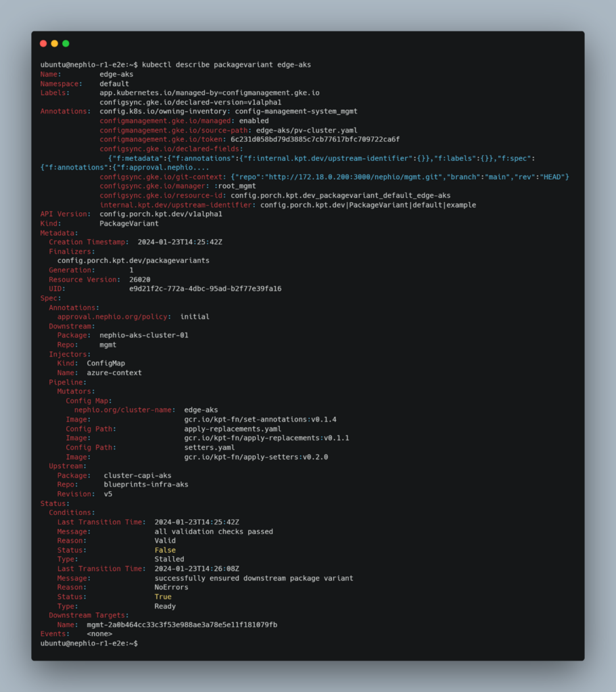The height and width of the screenshot is (692, 616).
Task: Click the 'configsync.gke.io/declared-fields:' annotation key
Action: coord(171,149)
